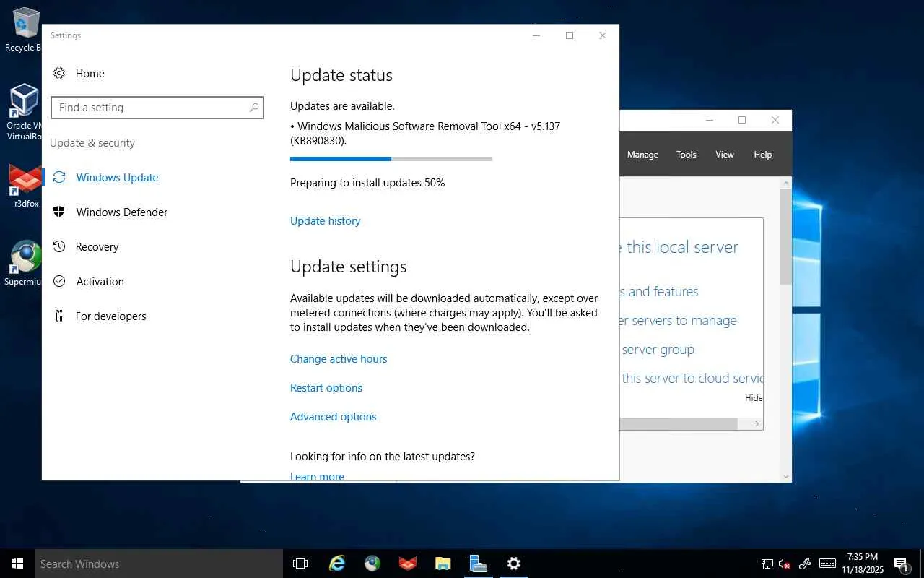Image resolution: width=924 pixels, height=578 pixels.
Task: Click the 'roles and features' link in Server Manager
Action: [659, 292]
